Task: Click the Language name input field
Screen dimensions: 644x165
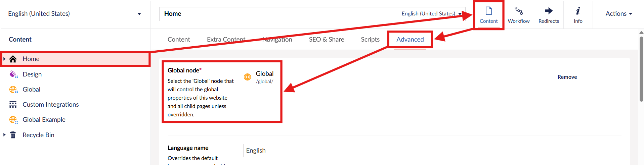Action: pos(411,151)
